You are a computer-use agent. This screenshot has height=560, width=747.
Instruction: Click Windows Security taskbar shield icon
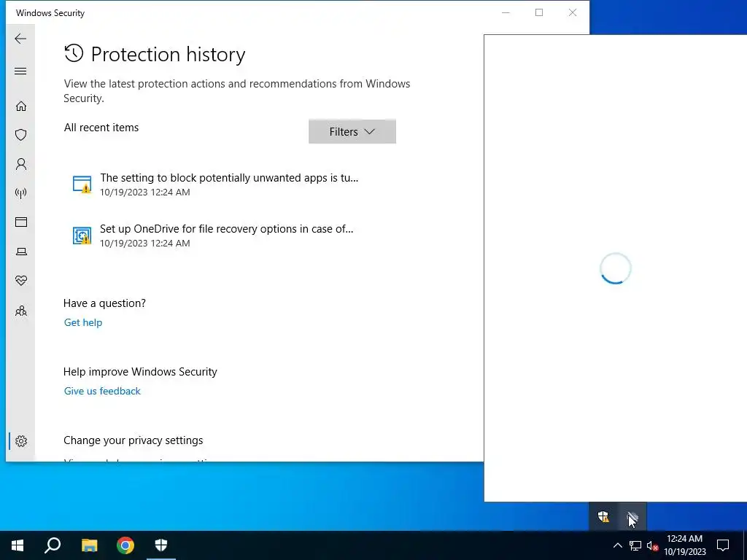[x=161, y=545]
